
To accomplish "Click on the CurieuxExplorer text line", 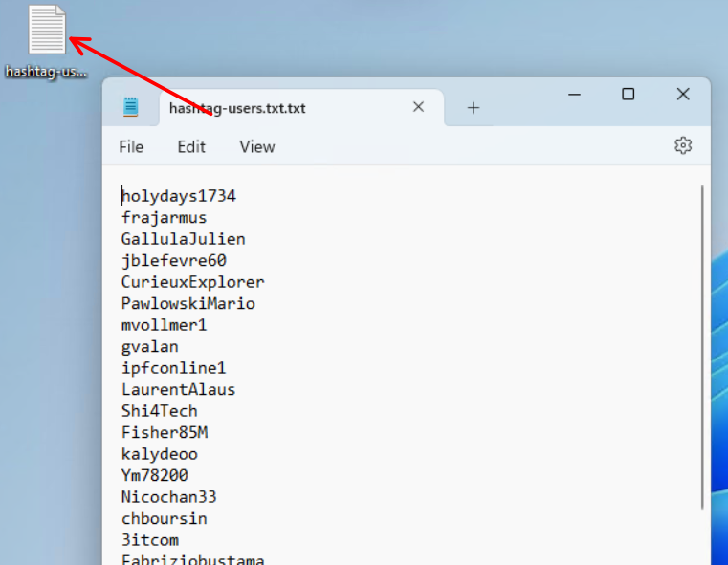I will tap(192, 282).
